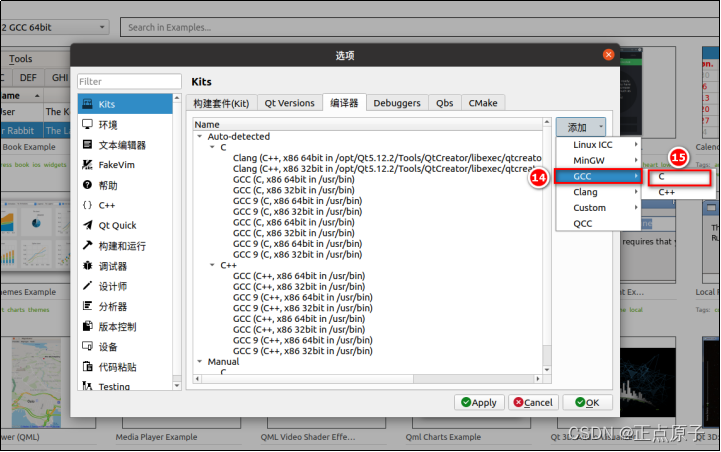Screen dimensions: 721x452
Task: Collapse the Auto-detected tree node
Action: tap(200, 137)
